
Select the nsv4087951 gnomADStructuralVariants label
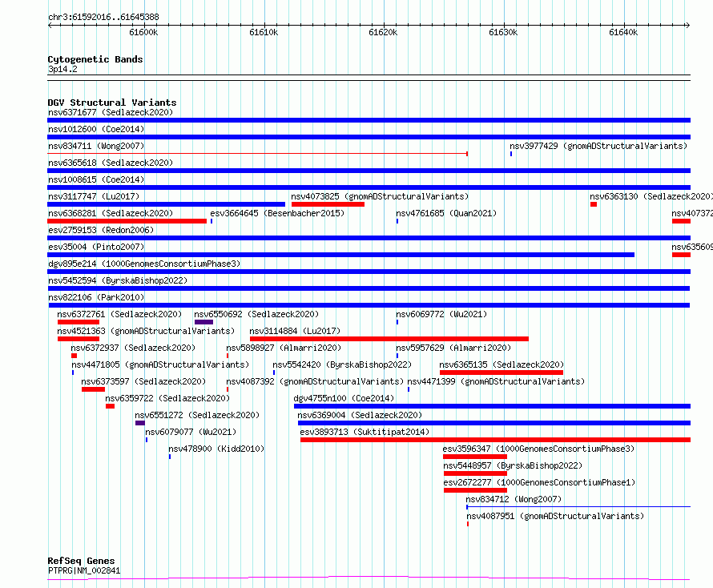point(555,516)
